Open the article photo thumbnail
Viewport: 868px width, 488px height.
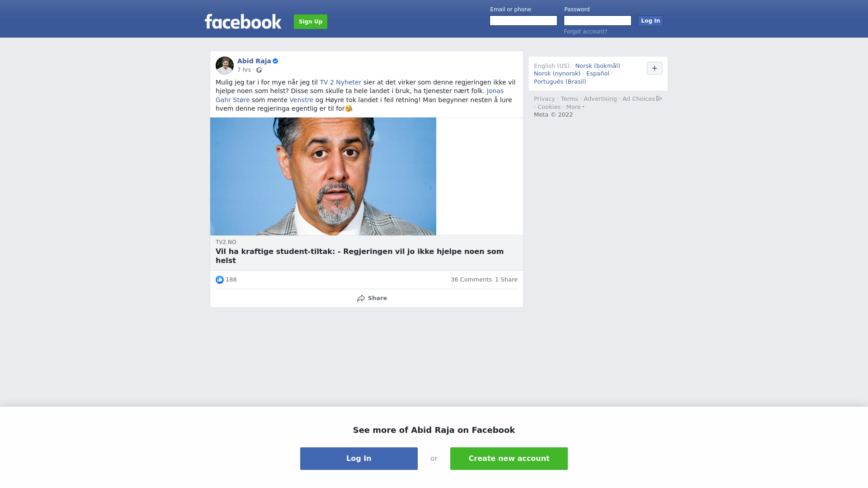[x=323, y=176]
